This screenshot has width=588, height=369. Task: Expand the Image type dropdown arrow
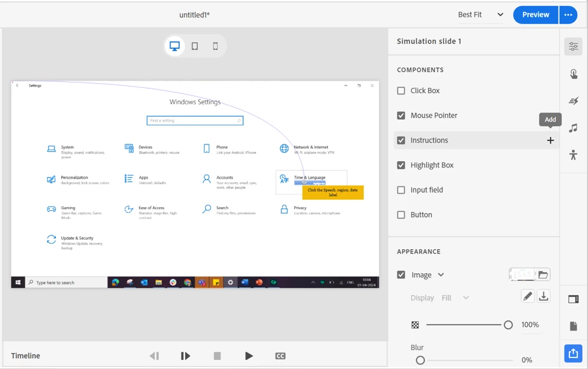[441, 274]
